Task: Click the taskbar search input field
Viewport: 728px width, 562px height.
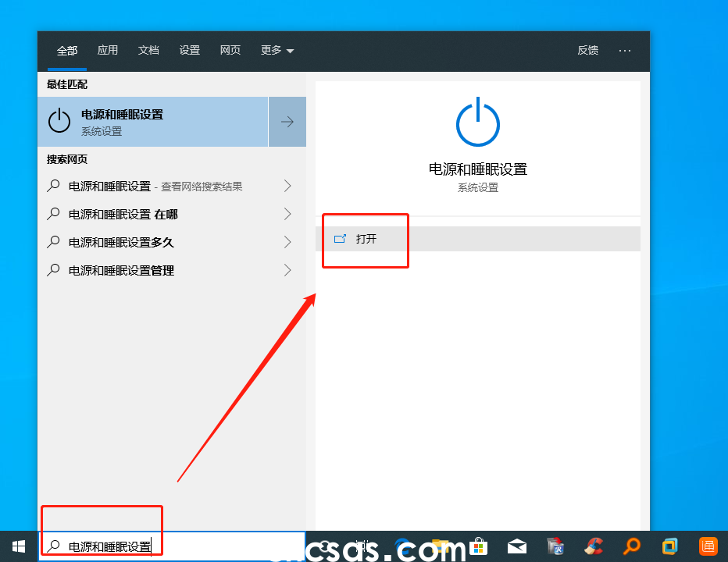Action: point(172,546)
